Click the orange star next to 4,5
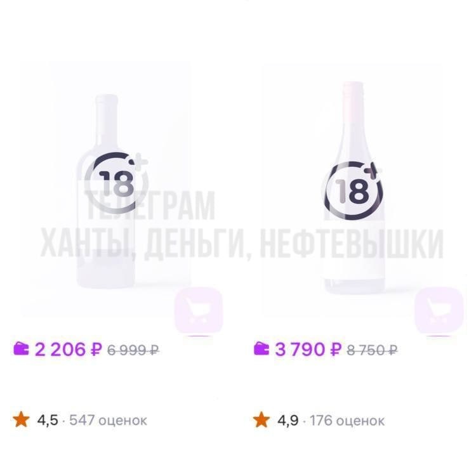The image size is (476, 467). click(x=21, y=419)
